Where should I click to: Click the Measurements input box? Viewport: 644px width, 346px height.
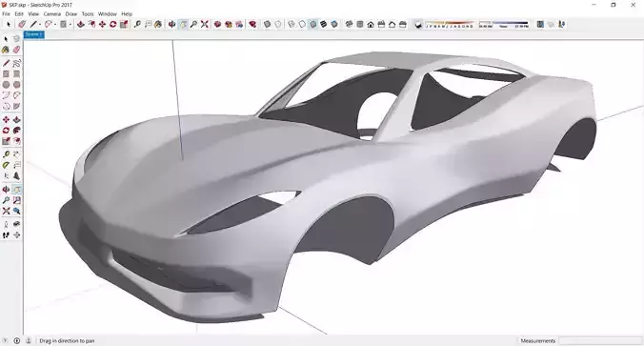(x=599, y=340)
